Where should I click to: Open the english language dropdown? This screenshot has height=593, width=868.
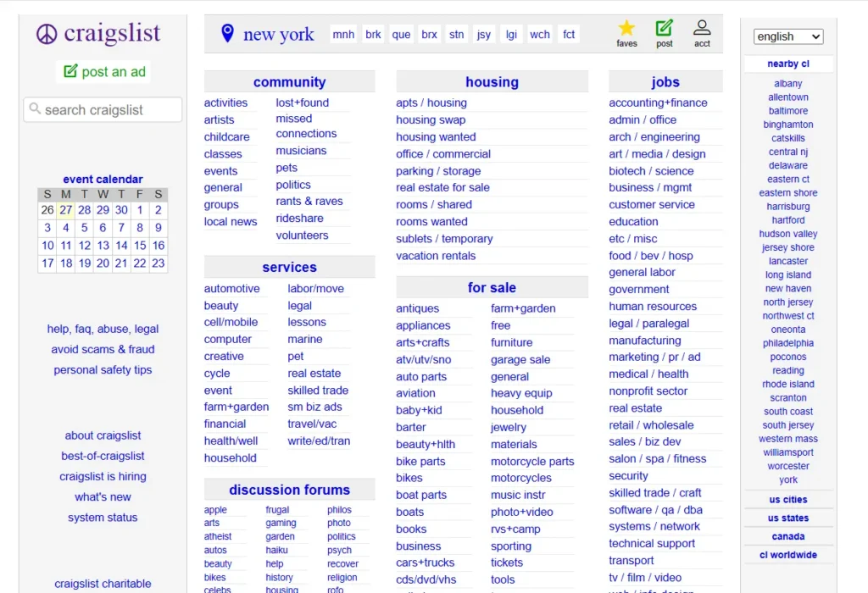click(788, 36)
